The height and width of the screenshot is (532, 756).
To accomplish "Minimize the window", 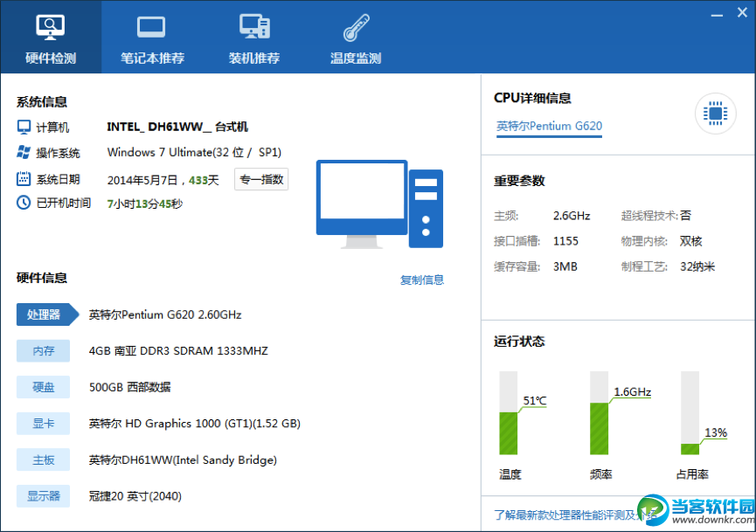I will [x=717, y=15].
